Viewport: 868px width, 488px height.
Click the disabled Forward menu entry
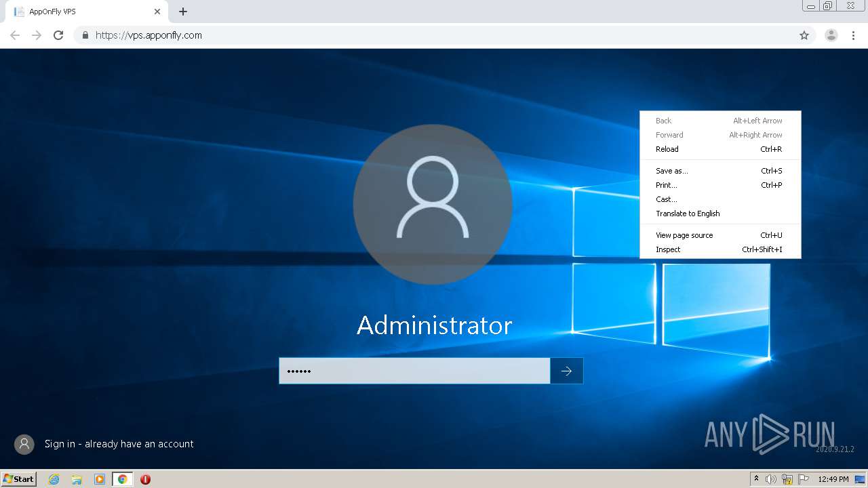click(x=720, y=135)
